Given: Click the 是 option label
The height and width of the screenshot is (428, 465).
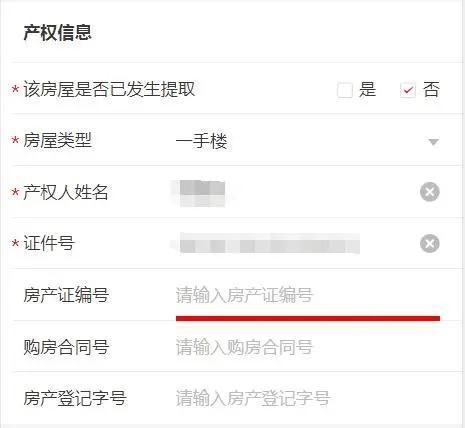Looking at the screenshot, I should [x=367, y=90].
